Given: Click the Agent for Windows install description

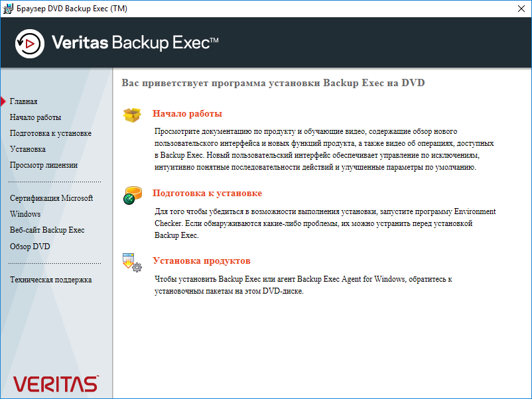Looking at the screenshot, I should click(x=303, y=285).
